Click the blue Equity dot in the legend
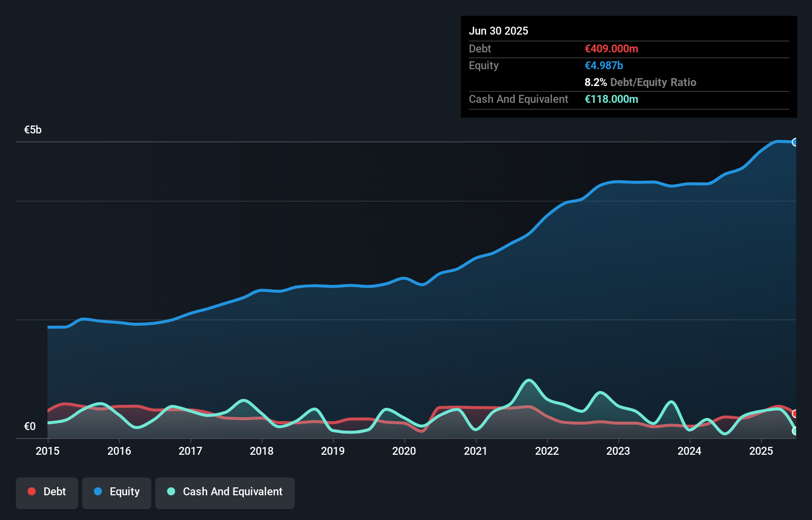The image size is (812, 520). (98, 491)
